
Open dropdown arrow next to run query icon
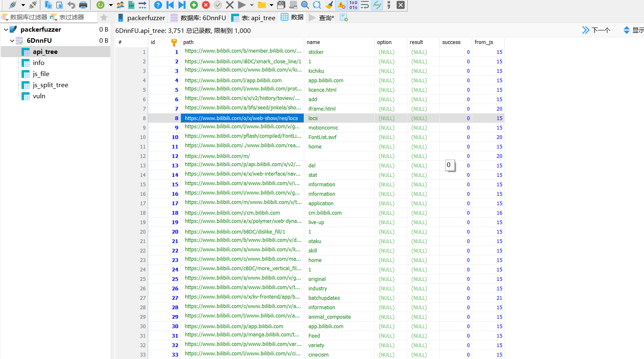point(252,5)
